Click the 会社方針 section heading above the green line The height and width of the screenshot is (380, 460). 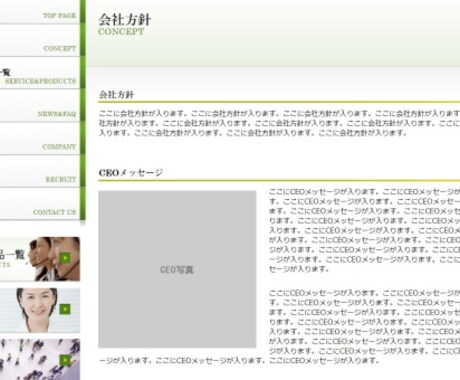pyautogui.click(x=116, y=95)
